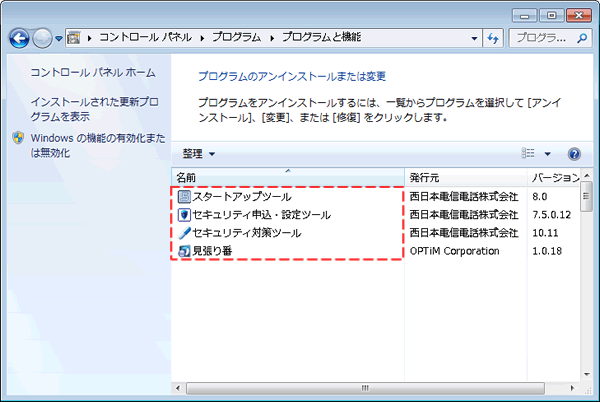Open インストールされた更新プログラムを表示 link
Image resolution: width=600 pixels, height=402 pixels.
[94, 109]
